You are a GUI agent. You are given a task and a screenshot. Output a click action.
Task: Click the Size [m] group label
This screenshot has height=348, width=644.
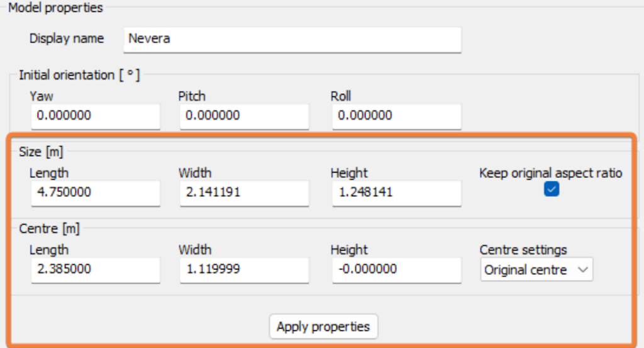pos(41,152)
